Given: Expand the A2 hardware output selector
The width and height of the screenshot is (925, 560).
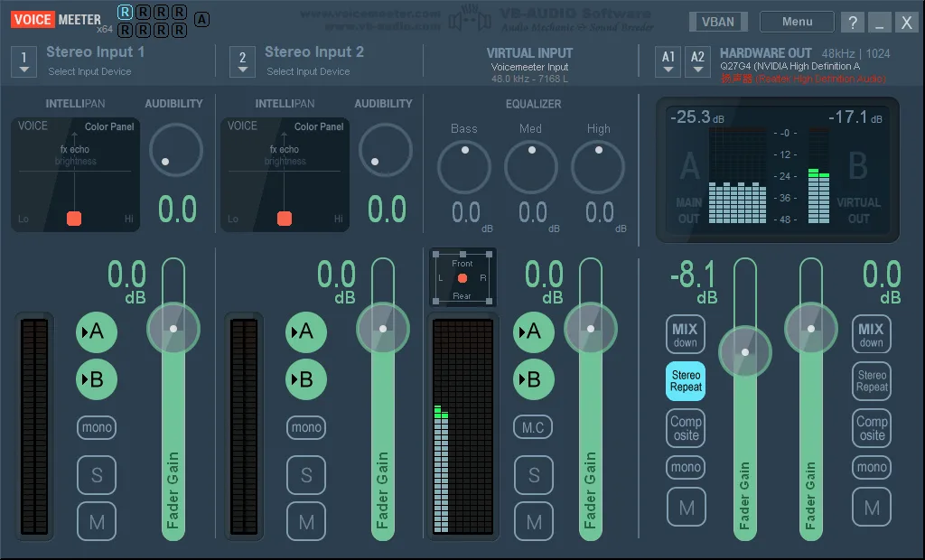Looking at the screenshot, I should pos(697,62).
